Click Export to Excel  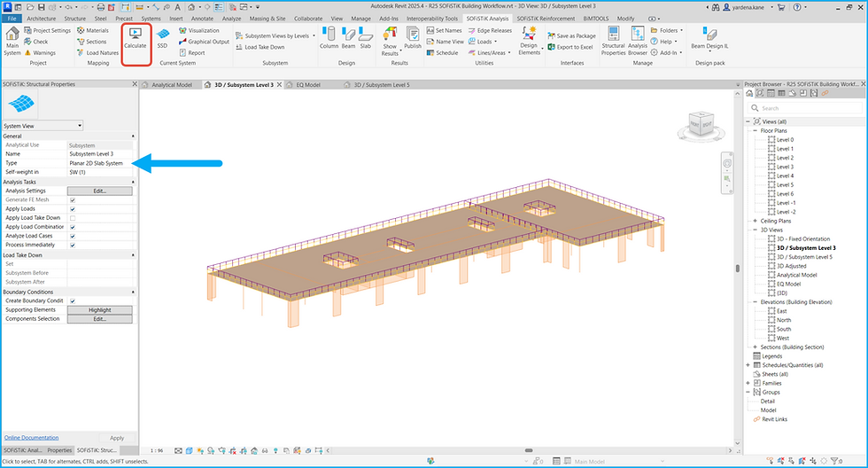[570, 47]
